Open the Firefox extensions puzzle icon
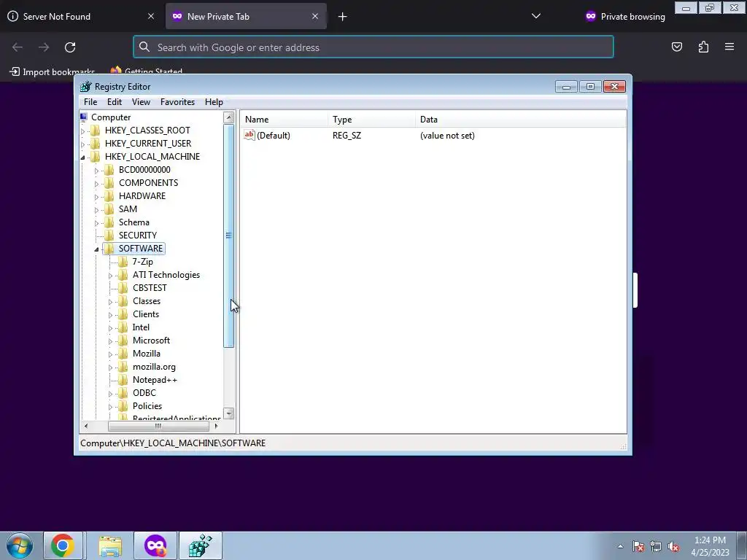747x560 pixels. pos(703,47)
